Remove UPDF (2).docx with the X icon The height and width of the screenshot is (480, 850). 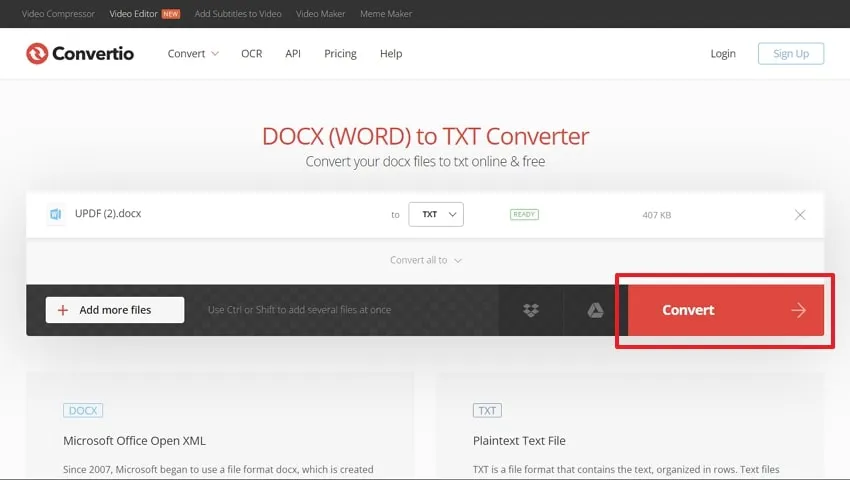tap(800, 215)
